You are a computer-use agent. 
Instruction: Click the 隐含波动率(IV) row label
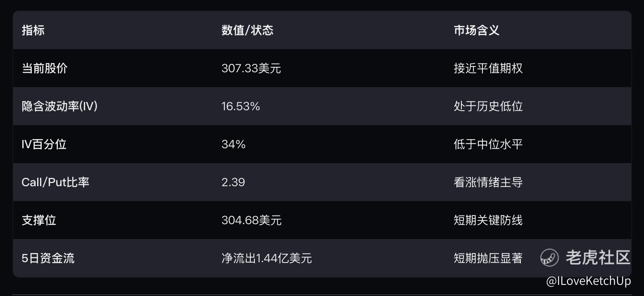point(59,106)
